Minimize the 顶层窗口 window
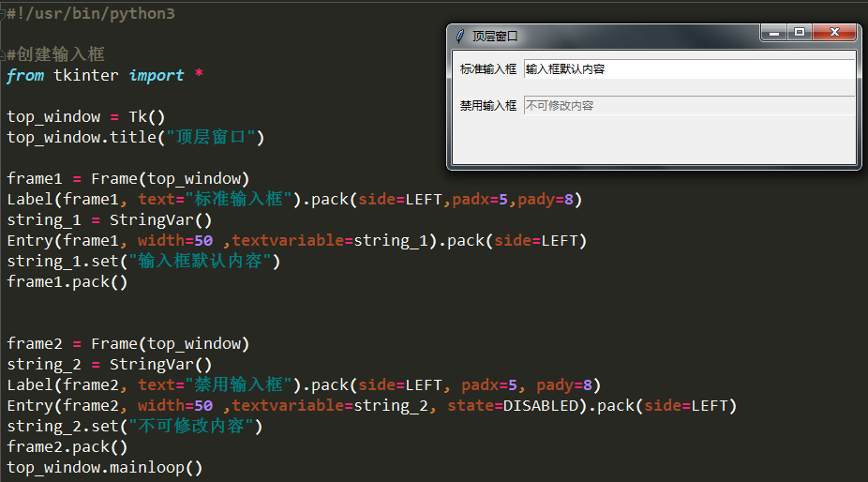The width and height of the screenshot is (868, 482). [774, 33]
